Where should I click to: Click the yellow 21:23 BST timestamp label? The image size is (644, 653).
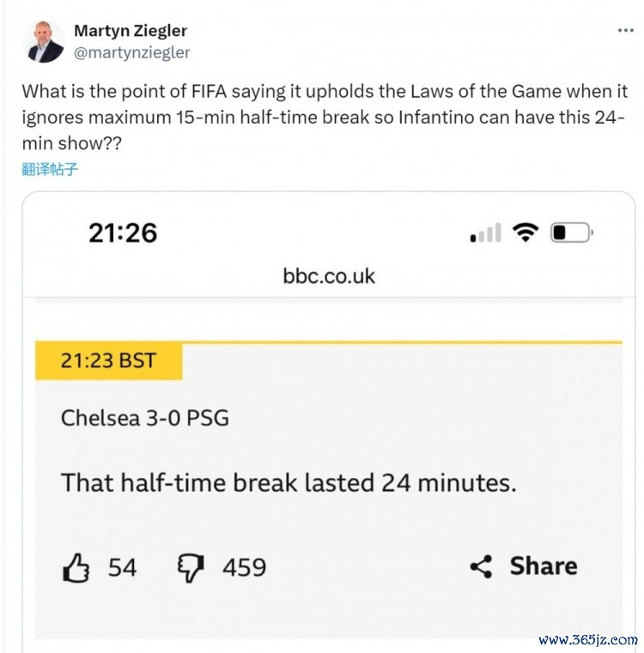[x=108, y=360]
